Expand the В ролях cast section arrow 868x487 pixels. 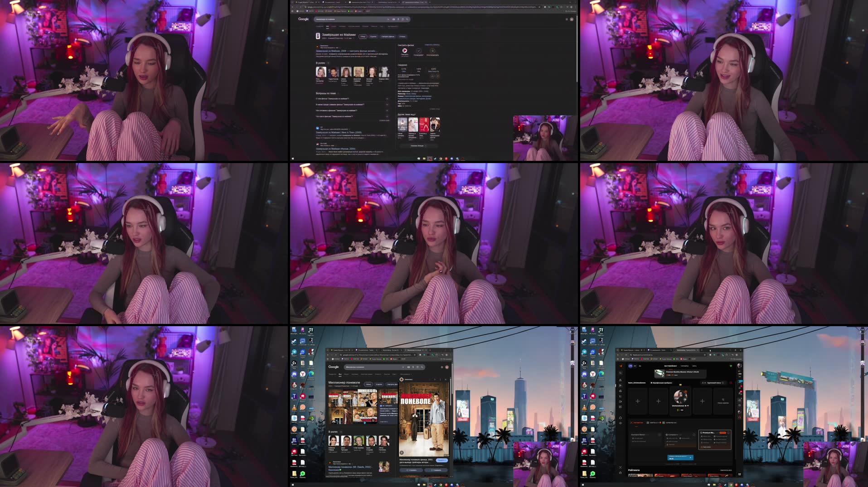[329, 63]
